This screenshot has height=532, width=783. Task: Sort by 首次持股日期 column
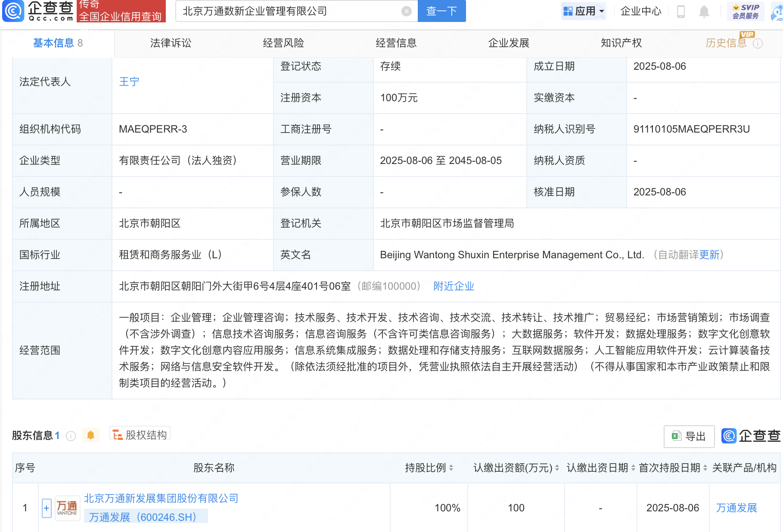pyautogui.click(x=705, y=468)
